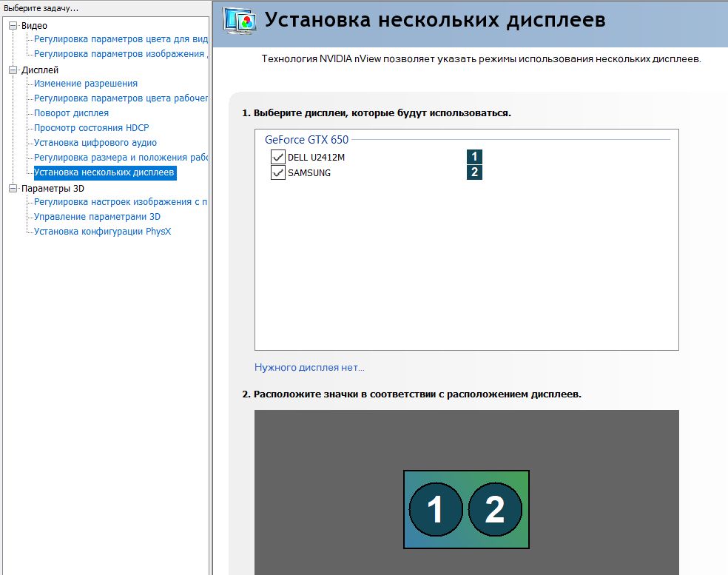Uncheck the SAMSUNG display checkbox
Viewport: 728px width, 575px height.
tap(278, 172)
